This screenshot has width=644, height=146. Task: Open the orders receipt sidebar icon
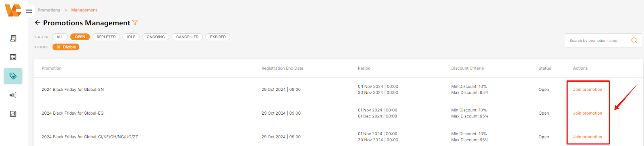tap(13, 38)
